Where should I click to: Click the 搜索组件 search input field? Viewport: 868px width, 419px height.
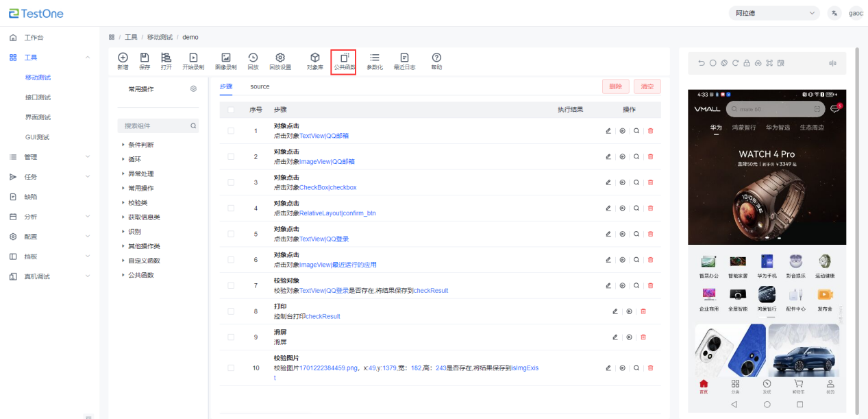coord(154,126)
